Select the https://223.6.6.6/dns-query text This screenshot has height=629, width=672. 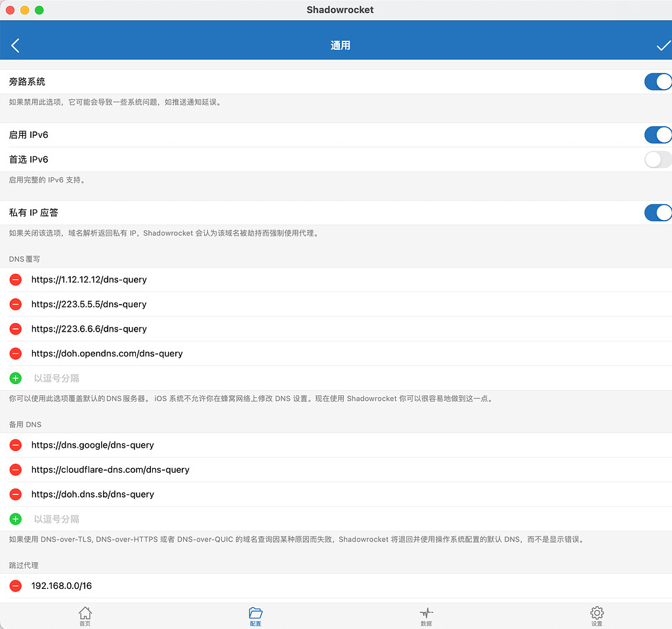click(89, 329)
